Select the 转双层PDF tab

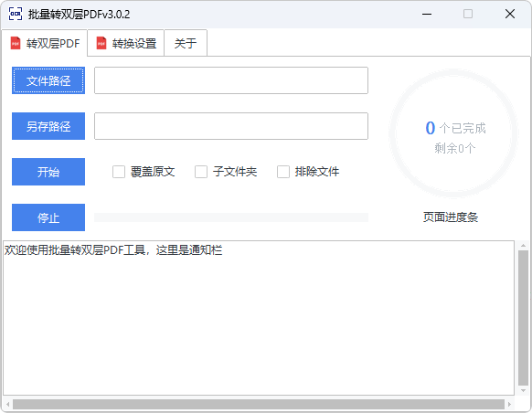point(45,43)
